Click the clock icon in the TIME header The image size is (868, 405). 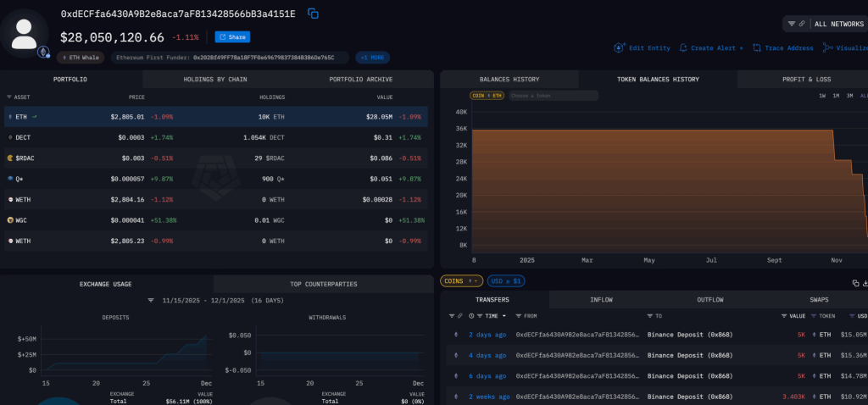(471, 316)
